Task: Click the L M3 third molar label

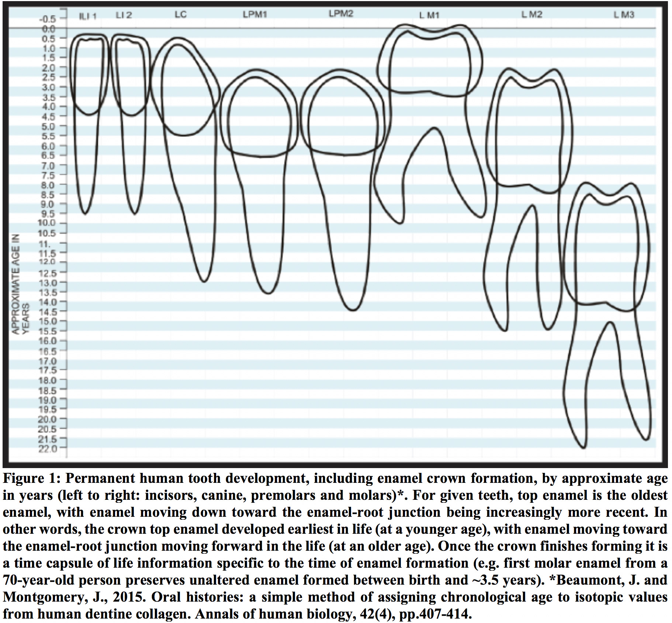Action: 624,15
